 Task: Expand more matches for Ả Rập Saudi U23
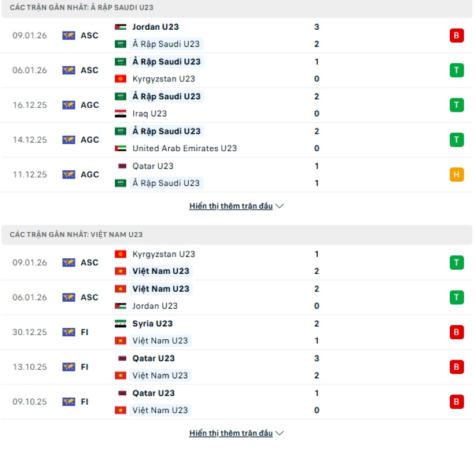[232, 206]
